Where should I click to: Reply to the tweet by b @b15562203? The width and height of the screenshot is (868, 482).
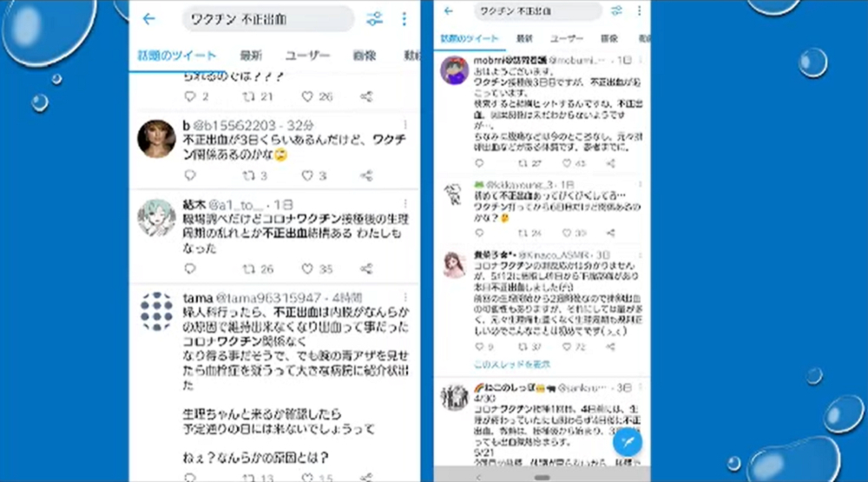pos(190,175)
